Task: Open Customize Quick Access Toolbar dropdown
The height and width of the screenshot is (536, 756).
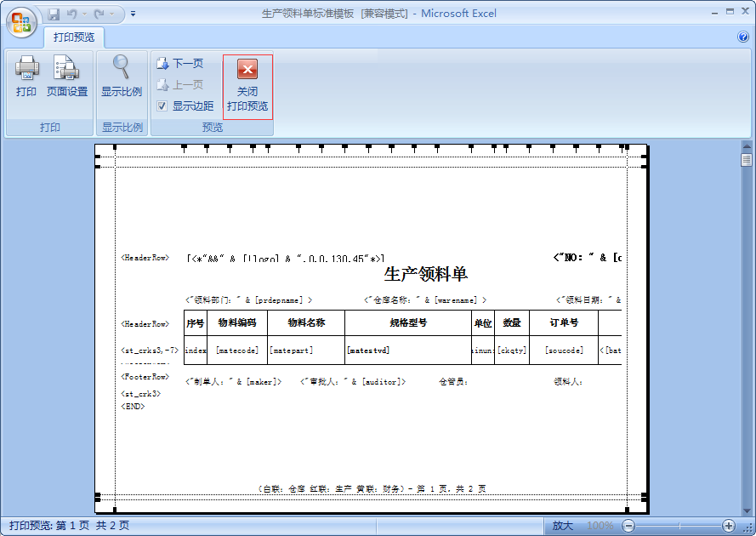Action: (x=133, y=14)
